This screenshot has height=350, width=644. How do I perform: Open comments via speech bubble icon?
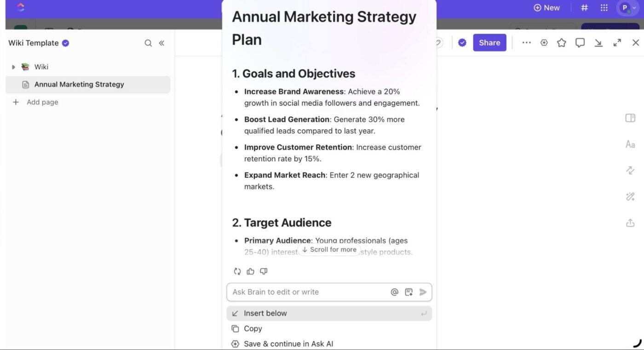580,42
